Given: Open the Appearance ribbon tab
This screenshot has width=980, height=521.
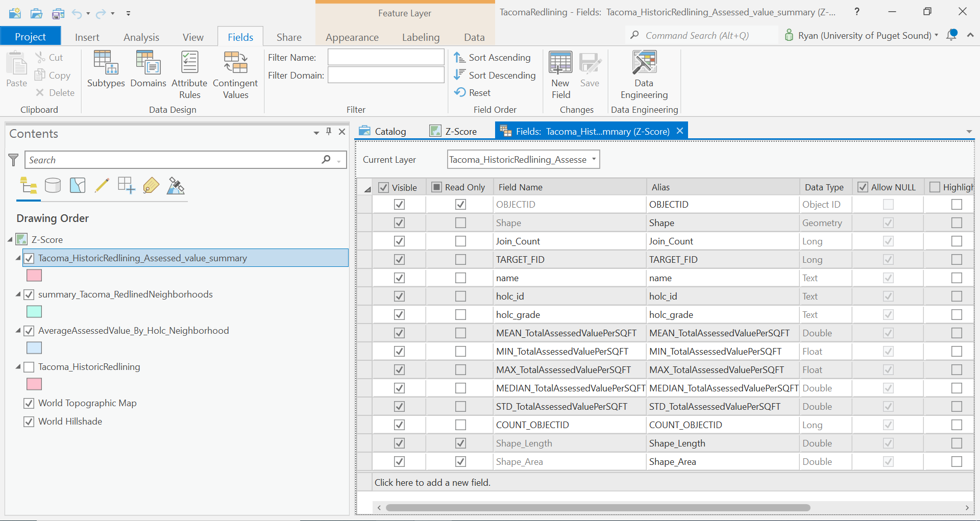Looking at the screenshot, I should (x=352, y=37).
